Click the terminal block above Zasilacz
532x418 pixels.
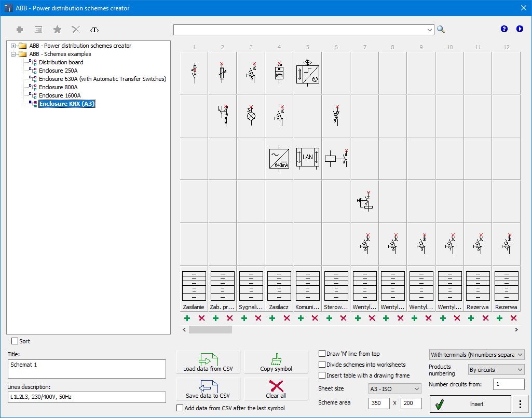click(279, 286)
